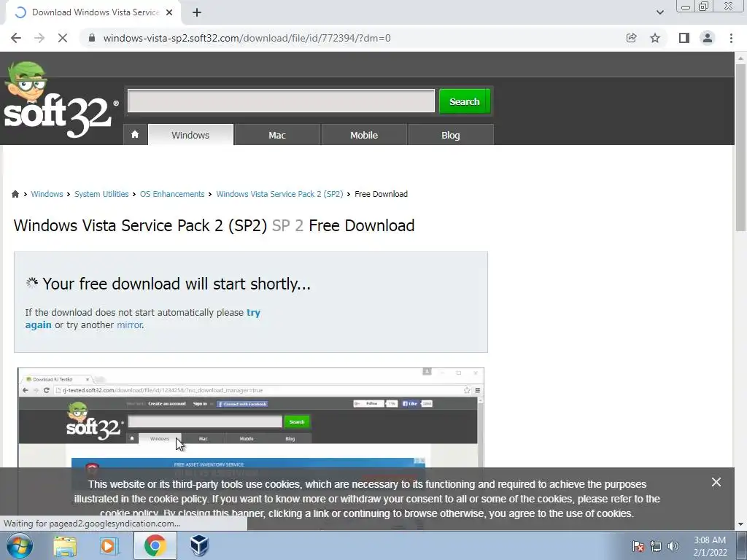Image resolution: width=747 pixels, height=560 pixels.
Task: Click the volume speaker tray icon
Action: [x=673, y=546]
